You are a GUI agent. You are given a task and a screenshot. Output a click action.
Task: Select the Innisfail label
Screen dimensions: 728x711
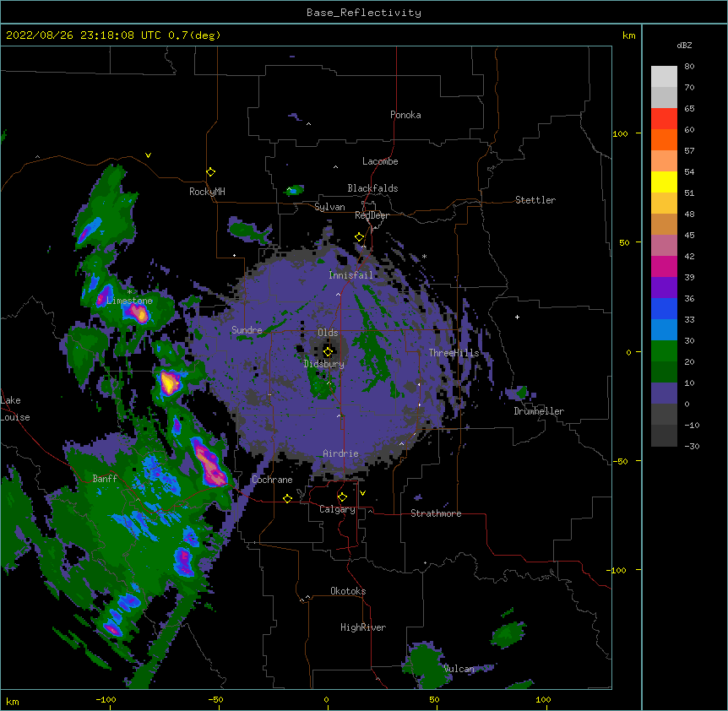point(350,275)
